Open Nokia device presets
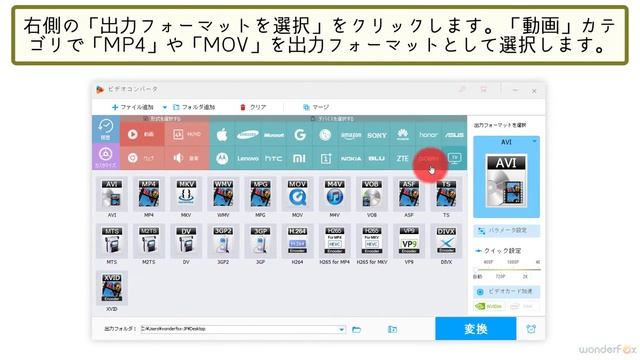Screen dimensions: 640x360 tap(351, 158)
